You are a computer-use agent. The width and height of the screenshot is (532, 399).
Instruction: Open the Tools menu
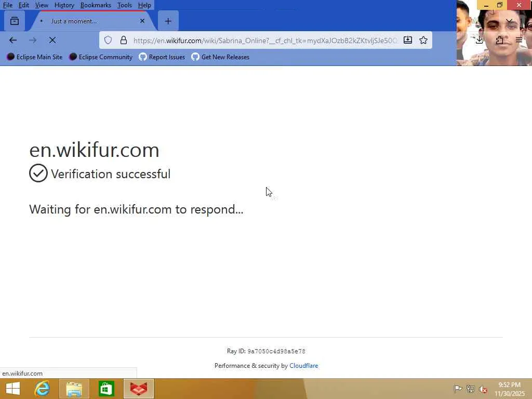point(124,5)
